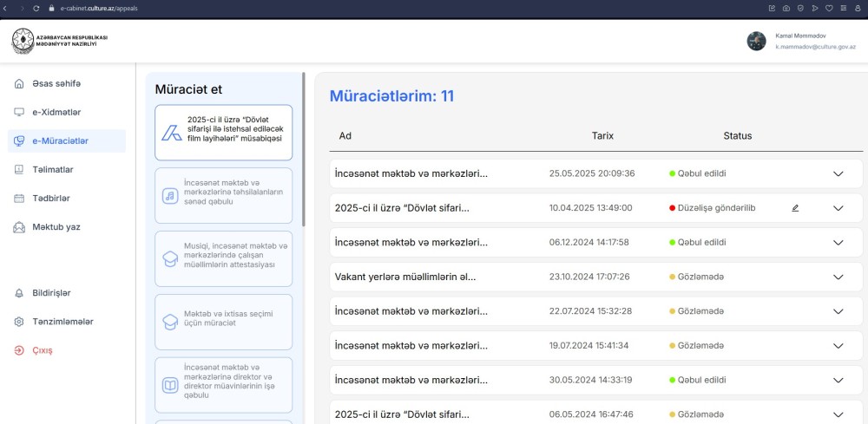This screenshot has width=868, height=424.
Task: Open the e-Xidmətlər menu item
Action: 56,112
